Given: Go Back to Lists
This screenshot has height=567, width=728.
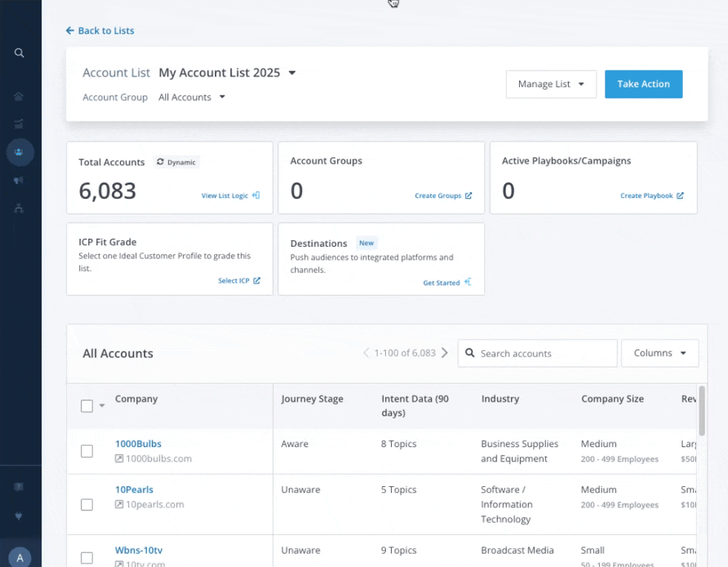Looking at the screenshot, I should pos(100,31).
